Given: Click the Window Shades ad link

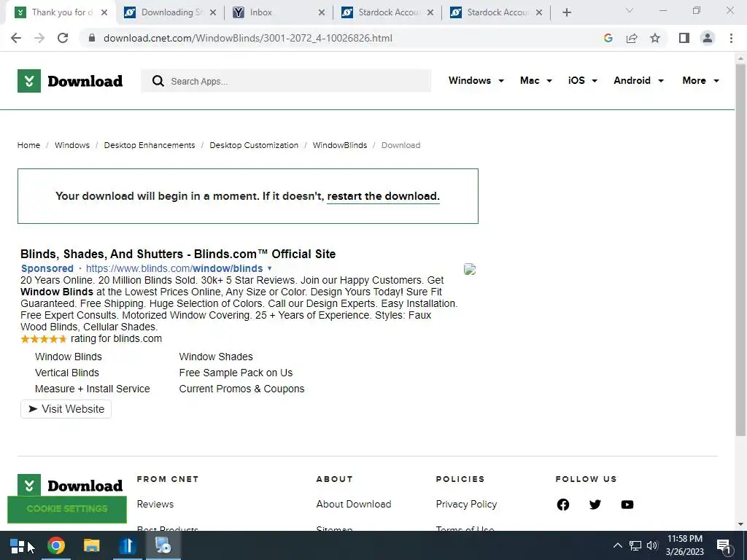Looking at the screenshot, I should pos(216,357).
